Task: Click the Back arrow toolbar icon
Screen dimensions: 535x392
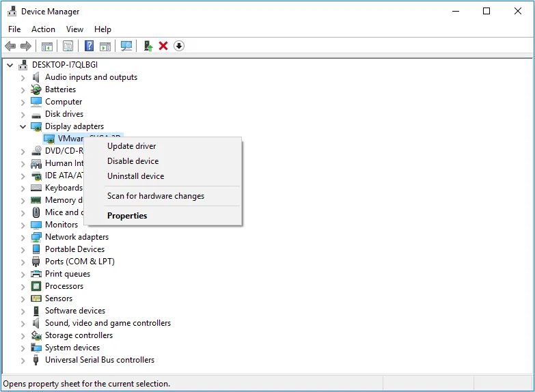Action: pos(10,46)
